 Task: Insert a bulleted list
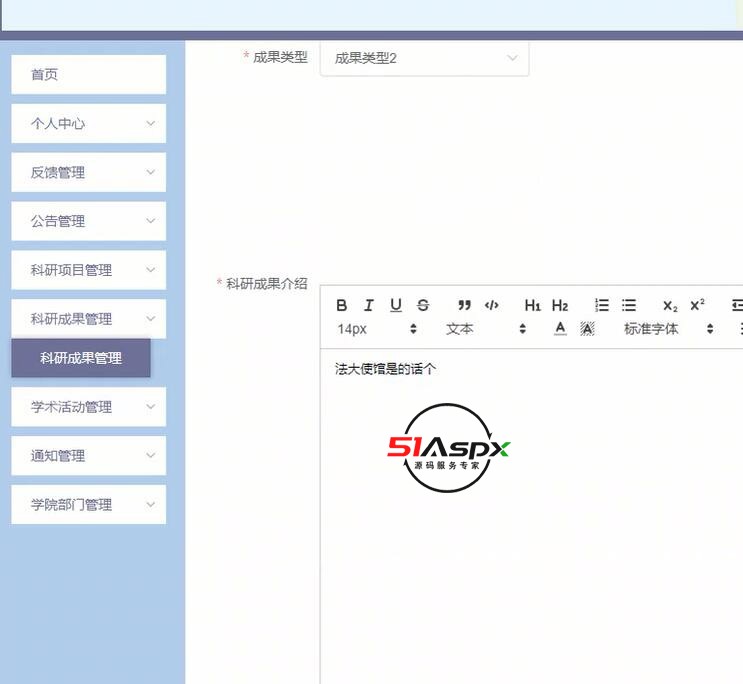[x=629, y=305]
